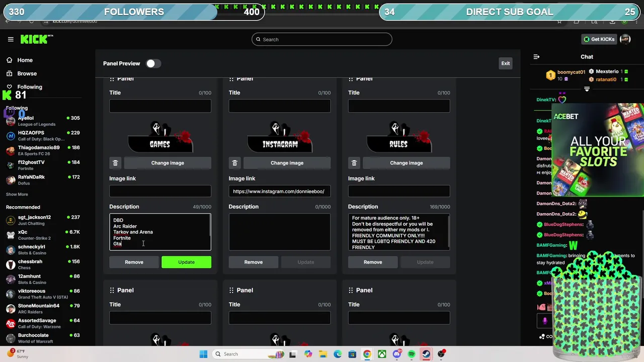The height and width of the screenshot is (362, 644).
Task: Change image for the Games panel
Action: pyautogui.click(x=168, y=163)
